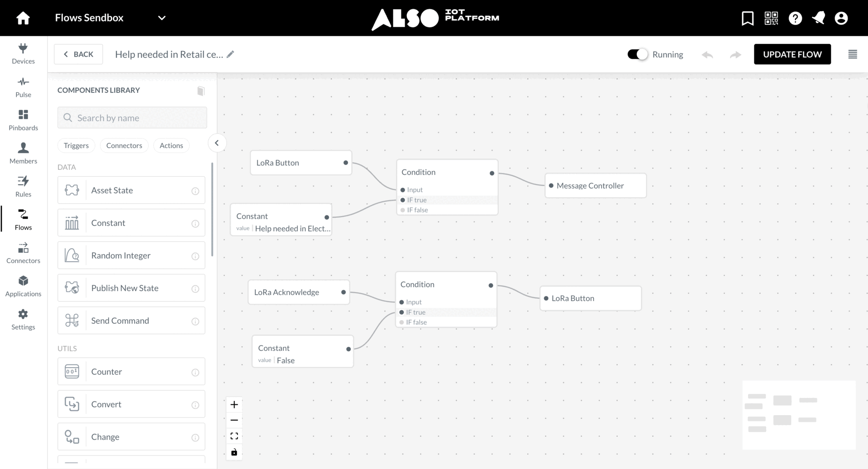Click fit-to-screen canvas icon
Viewport: 868px width, 469px height.
[x=234, y=436]
